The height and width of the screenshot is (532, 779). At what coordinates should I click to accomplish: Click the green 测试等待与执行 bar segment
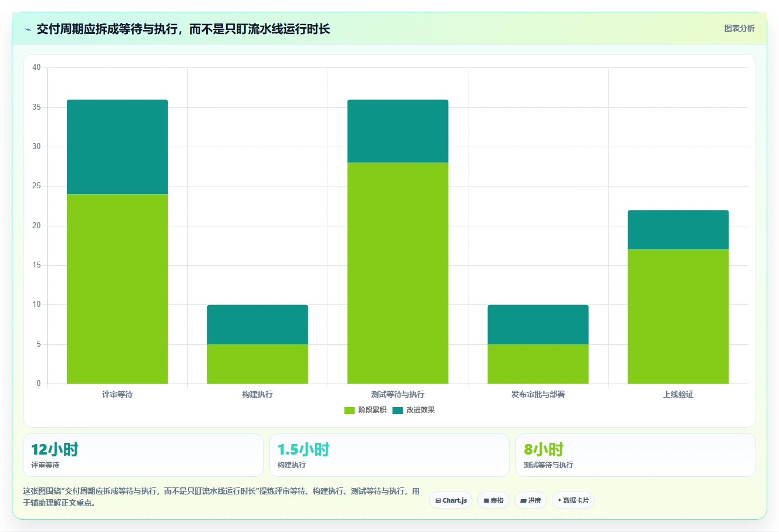pyautogui.click(x=398, y=273)
